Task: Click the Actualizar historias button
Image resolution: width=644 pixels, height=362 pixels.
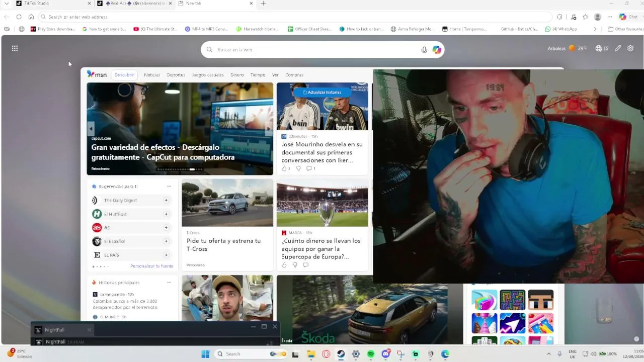Action: (322, 93)
